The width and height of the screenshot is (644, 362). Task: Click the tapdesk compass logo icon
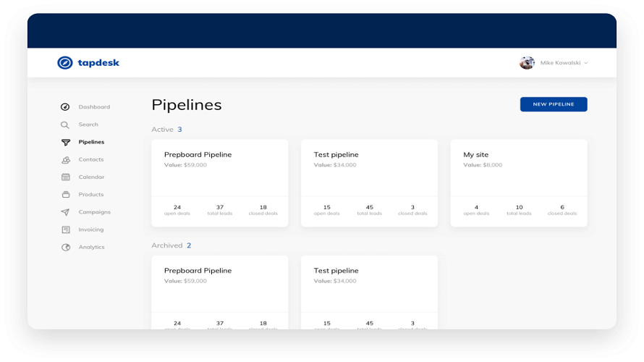tap(65, 63)
